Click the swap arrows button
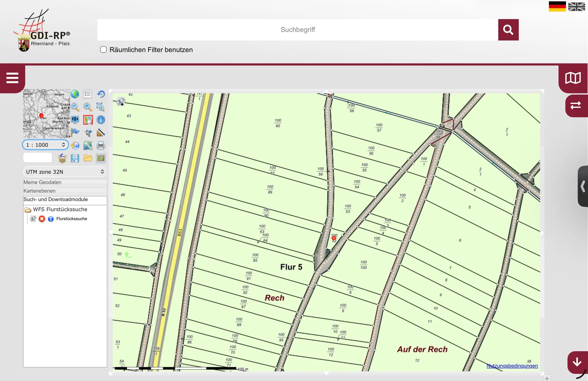This screenshot has height=381, width=588. (x=576, y=105)
